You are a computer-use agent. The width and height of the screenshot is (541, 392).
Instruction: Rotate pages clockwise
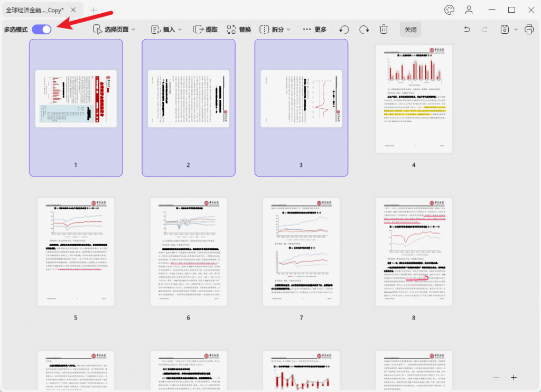[364, 30]
